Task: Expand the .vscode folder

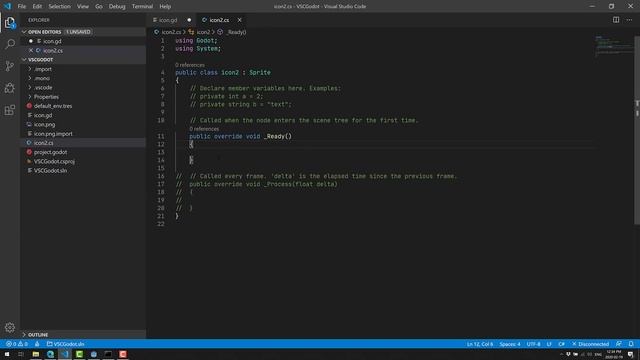Action: coord(83,87)
